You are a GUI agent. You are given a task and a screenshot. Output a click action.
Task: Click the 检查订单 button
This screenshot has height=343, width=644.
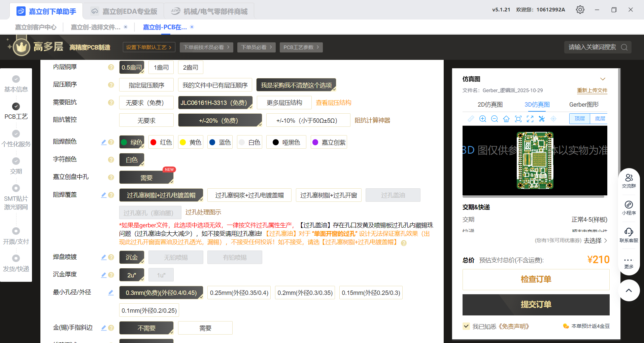[536, 279]
